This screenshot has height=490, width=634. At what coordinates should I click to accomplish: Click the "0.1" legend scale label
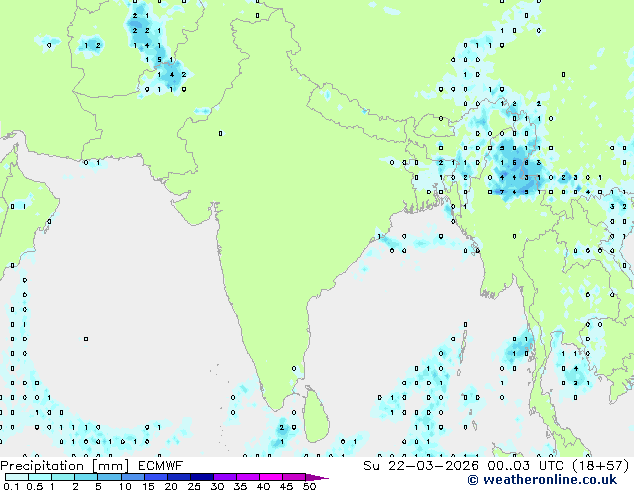(x=11, y=486)
